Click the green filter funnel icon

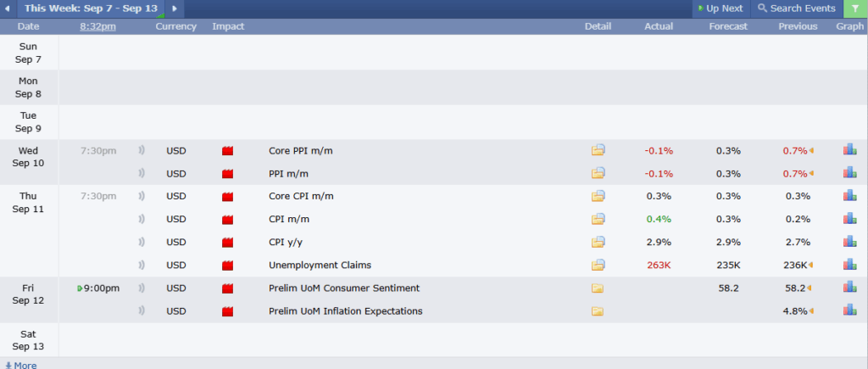[x=855, y=8]
